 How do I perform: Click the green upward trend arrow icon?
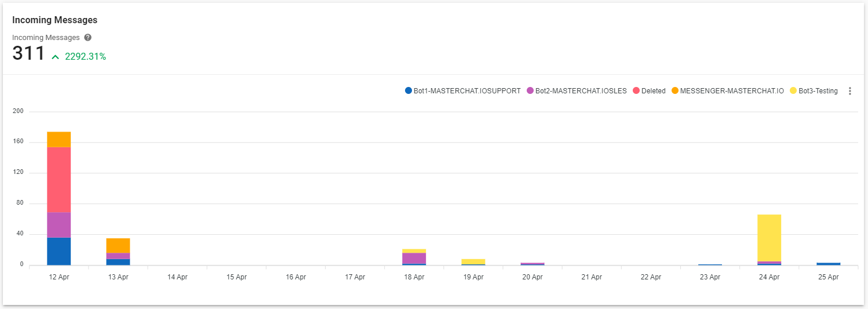tap(56, 57)
